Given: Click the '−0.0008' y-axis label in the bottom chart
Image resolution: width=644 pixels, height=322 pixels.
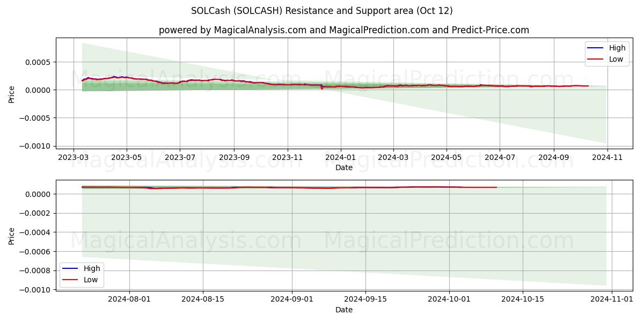Looking at the screenshot, I should pos(36,270).
